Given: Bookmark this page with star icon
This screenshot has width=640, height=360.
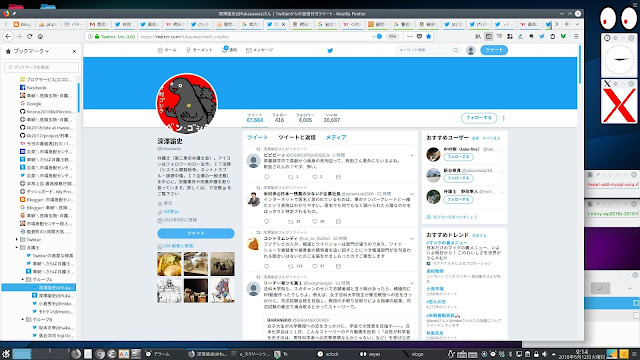Looking at the screenshot, I should [428, 36].
